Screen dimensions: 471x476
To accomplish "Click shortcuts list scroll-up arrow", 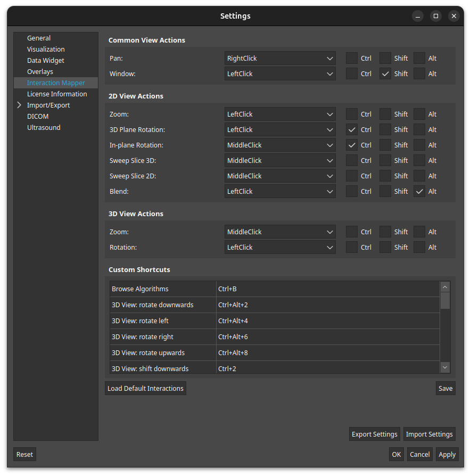I will click(445, 287).
